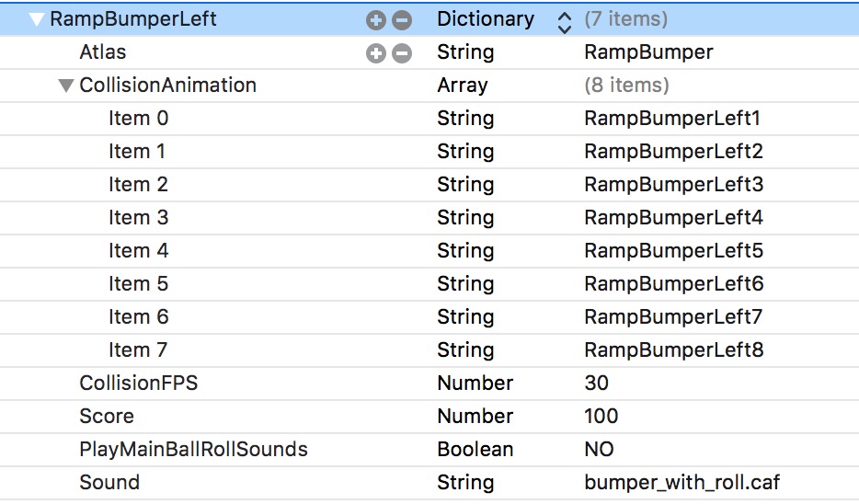Select the PlayMainBallRollSounds NO value
The height and width of the screenshot is (504, 859).
tap(599, 450)
